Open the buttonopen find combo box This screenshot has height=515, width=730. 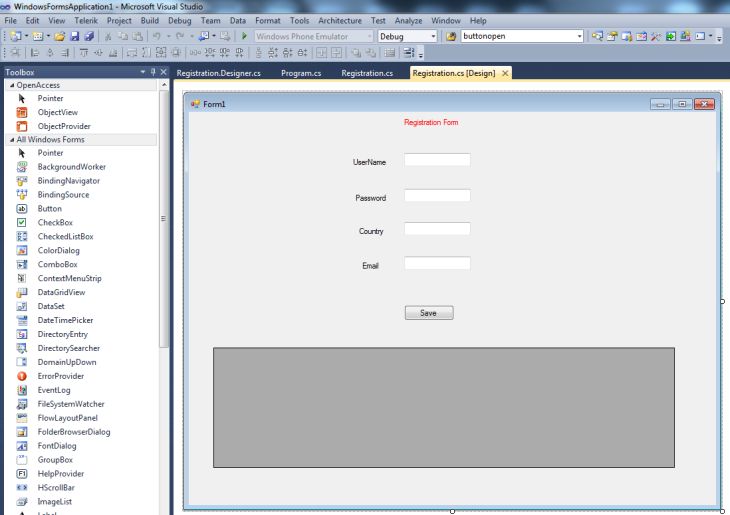point(580,36)
